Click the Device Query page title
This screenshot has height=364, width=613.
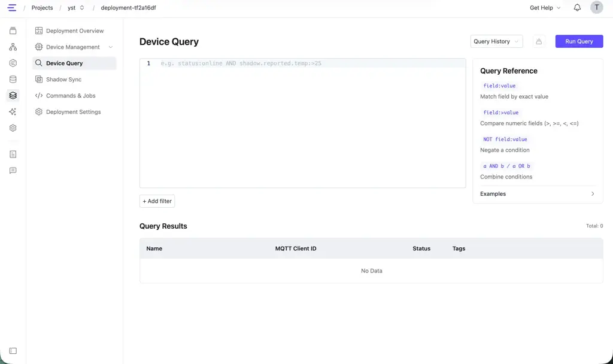click(169, 41)
